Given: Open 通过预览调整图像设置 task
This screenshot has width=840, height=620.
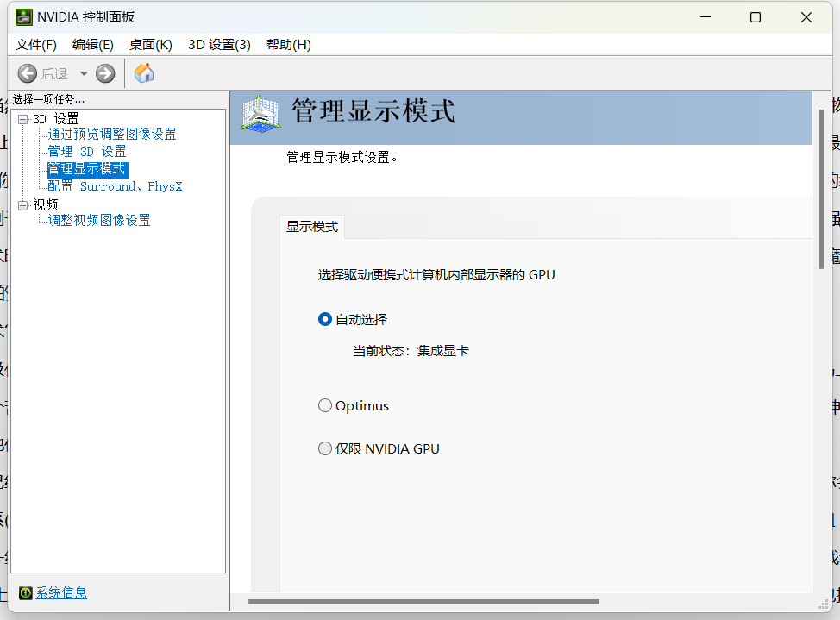Looking at the screenshot, I should 112,134.
